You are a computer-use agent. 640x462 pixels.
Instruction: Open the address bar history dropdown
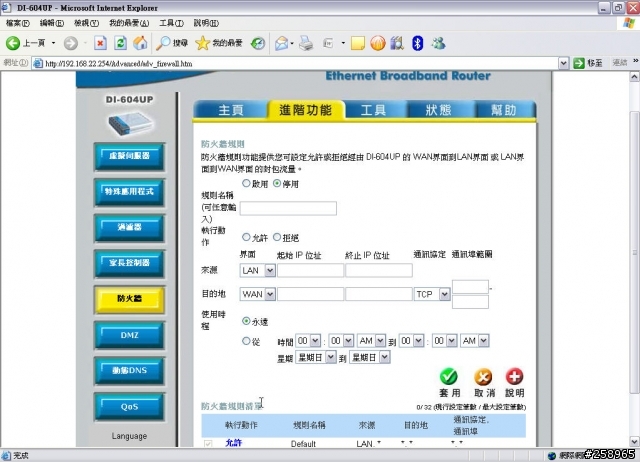(x=563, y=63)
